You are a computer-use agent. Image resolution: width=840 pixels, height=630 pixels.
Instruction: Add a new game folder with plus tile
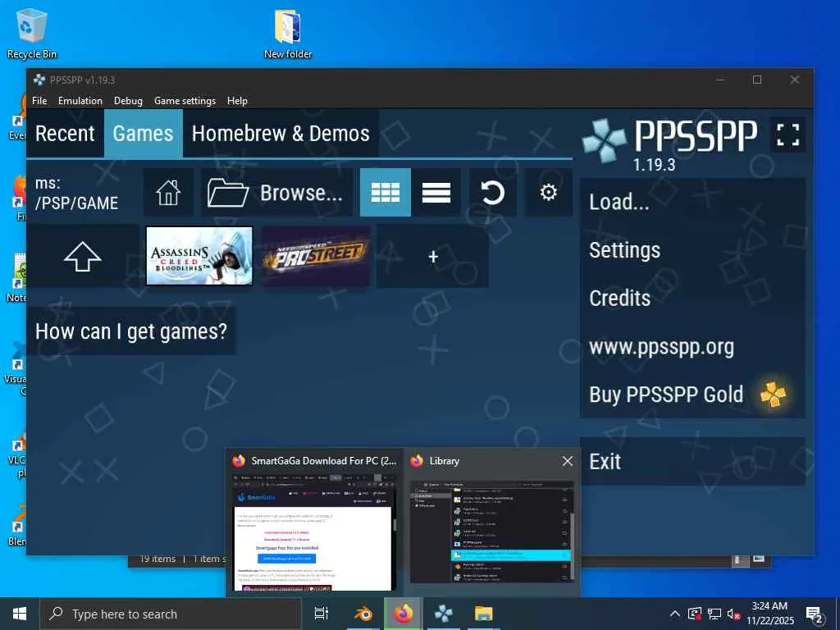point(433,257)
